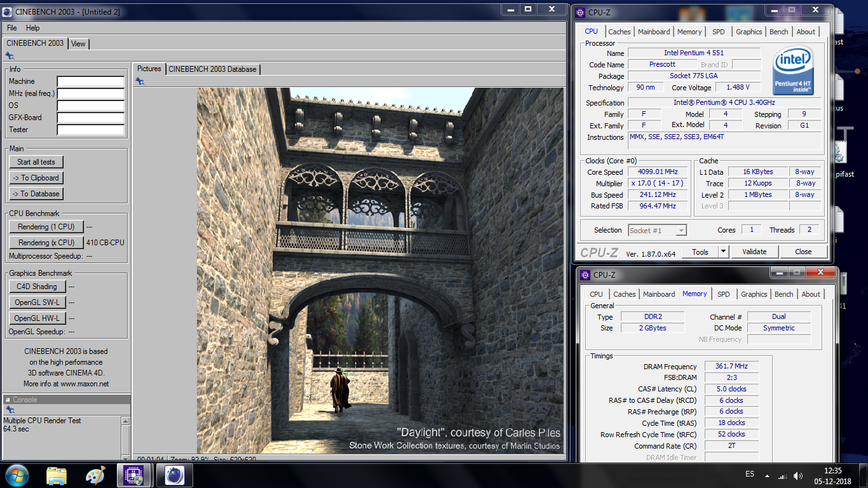Open the SPD tab in the CPU-Z Memory window
The image size is (868, 488).
(x=723, y=294)
